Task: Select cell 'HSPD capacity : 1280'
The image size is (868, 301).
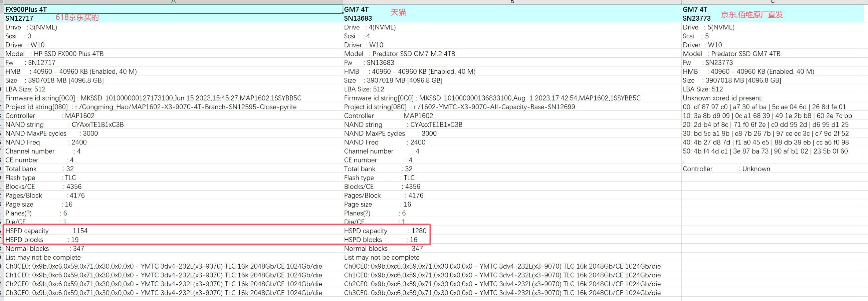Action: click(512, 231)
